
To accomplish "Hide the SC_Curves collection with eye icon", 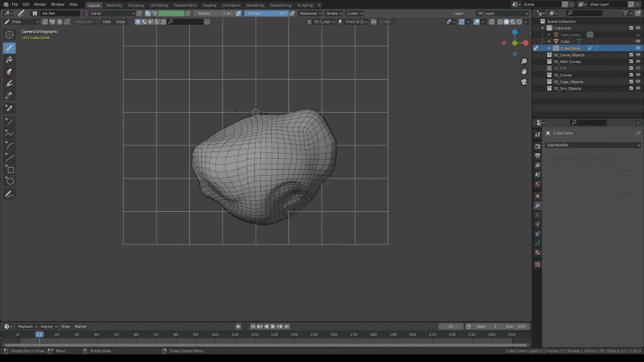I will pos(638,75).
